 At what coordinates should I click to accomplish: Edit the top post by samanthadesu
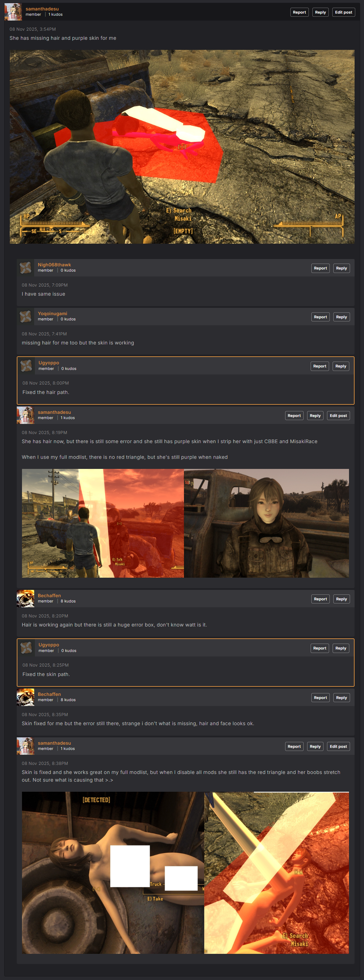[x=343, y=12]
